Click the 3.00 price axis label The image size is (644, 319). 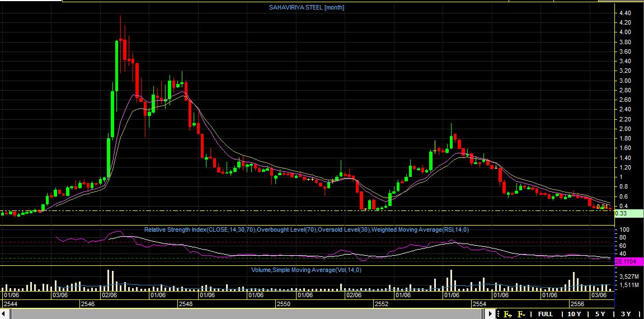[x=624, y=81]
